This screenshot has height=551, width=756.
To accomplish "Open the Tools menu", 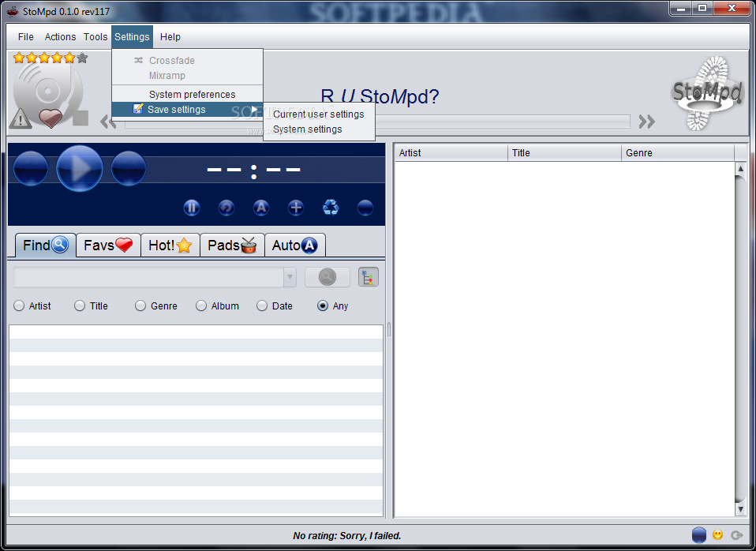I will 95,36.
